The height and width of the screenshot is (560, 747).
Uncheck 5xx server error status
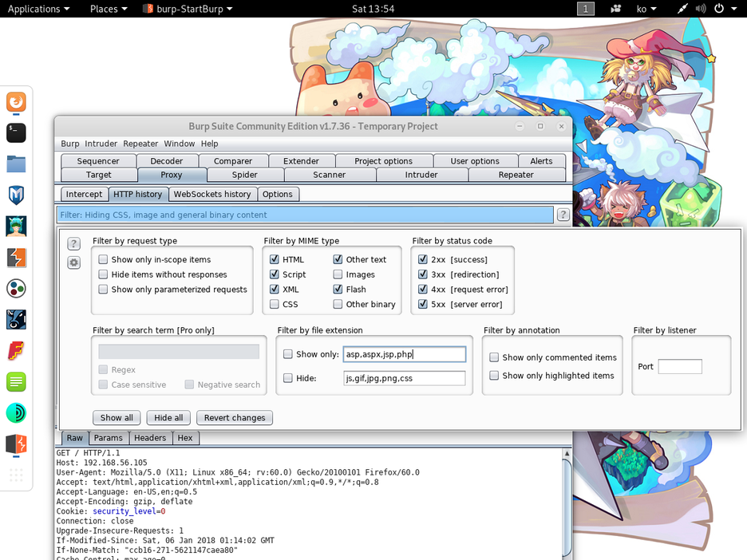(422, 304)
